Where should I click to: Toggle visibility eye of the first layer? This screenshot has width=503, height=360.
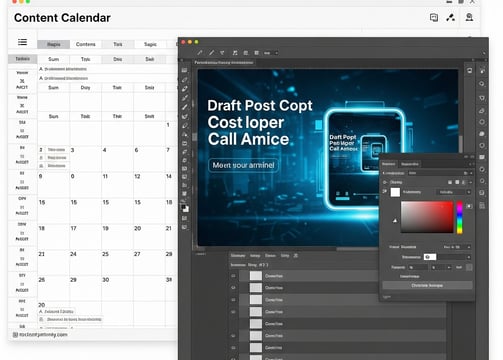tap(233, 276)
